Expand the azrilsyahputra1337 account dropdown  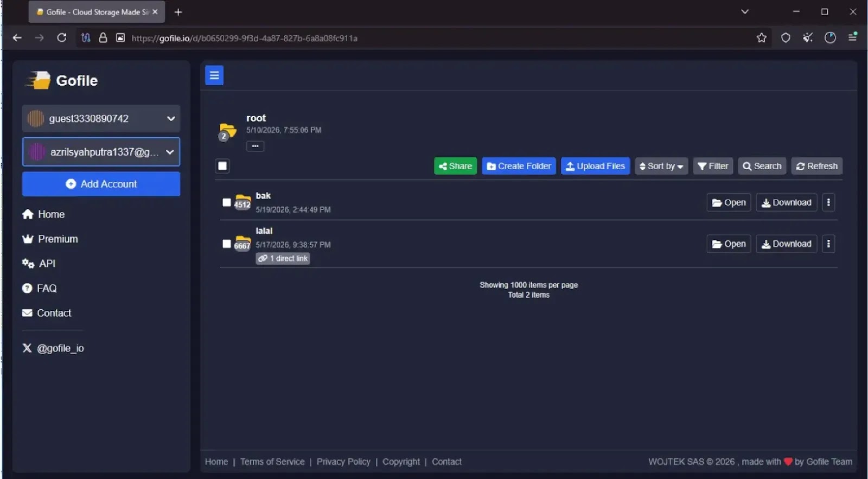(x=170, y=152)
